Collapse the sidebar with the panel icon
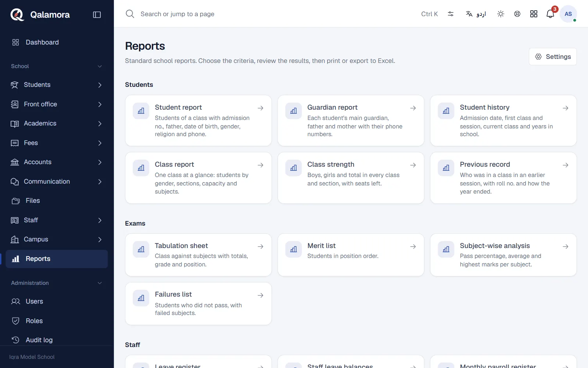Image resolution: width=588 pixels, height=368 pixels. [x=97, y=15]
